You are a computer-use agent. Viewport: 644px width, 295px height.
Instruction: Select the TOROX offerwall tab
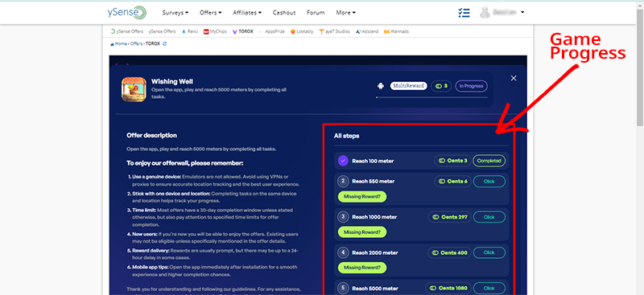[243, 31]
